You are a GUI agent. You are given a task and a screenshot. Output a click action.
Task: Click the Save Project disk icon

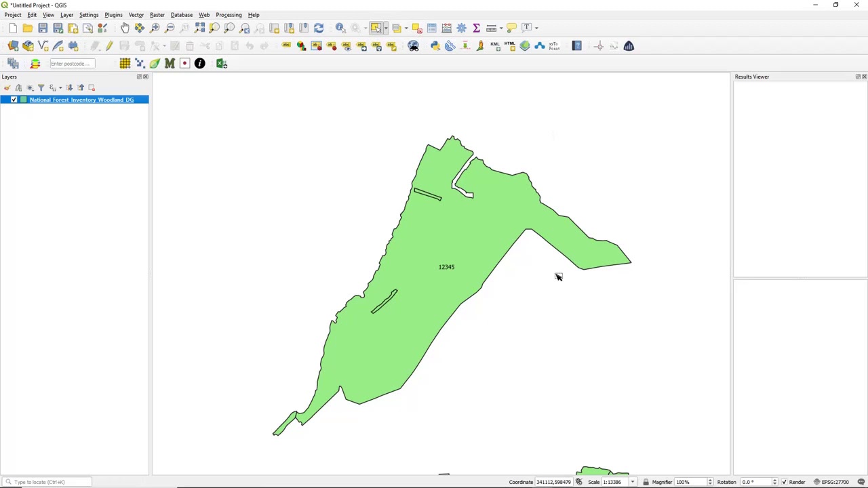pyautogui.click(x=43, y=28)
